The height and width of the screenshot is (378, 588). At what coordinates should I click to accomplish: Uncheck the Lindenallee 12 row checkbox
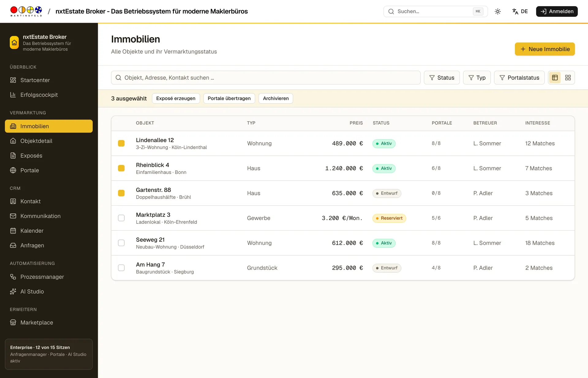[121, 144]
